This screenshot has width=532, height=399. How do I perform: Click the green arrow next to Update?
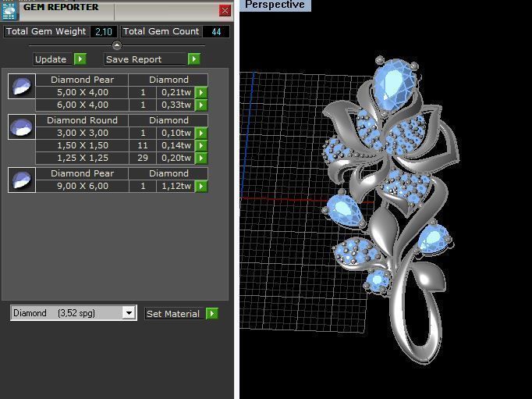coord(80,59)
